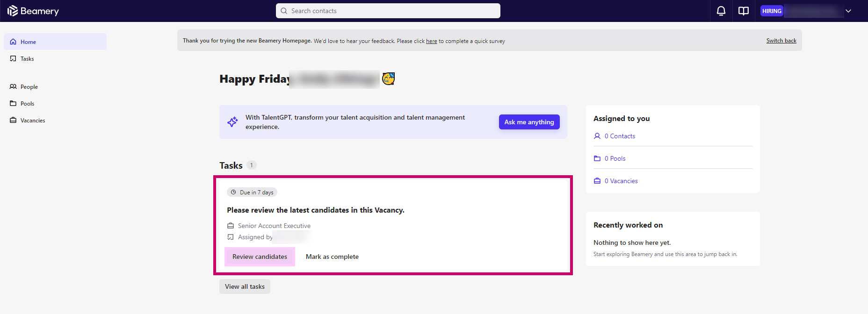Click the person icon beside 0 Contacts
This screenshot has width=868, height=314.
597,136
